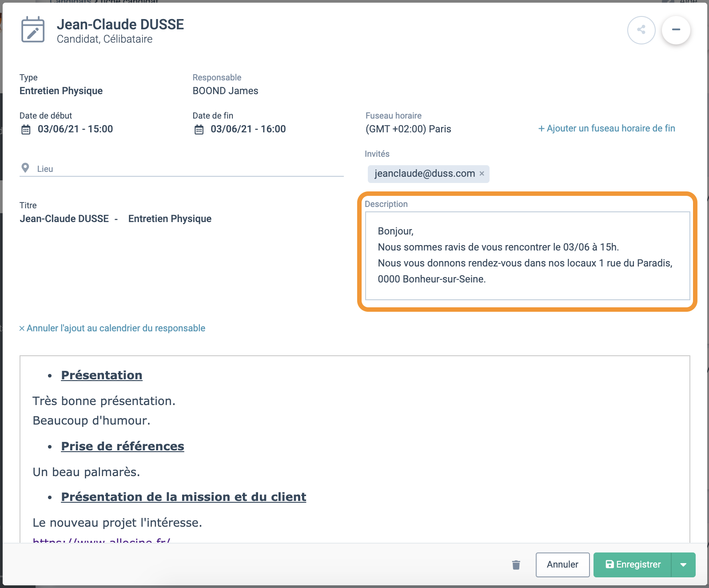Click the start date value 03/06/21 - 15:00

pos(75,129)
